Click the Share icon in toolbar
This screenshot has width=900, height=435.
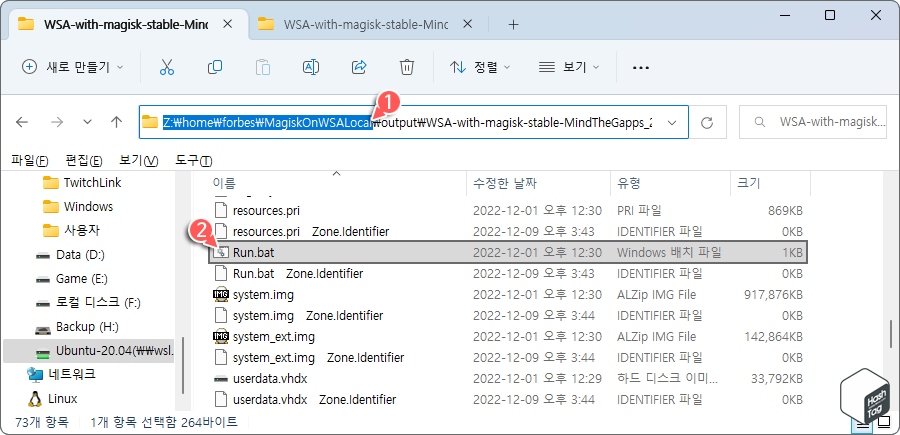(x=359, y=67)
